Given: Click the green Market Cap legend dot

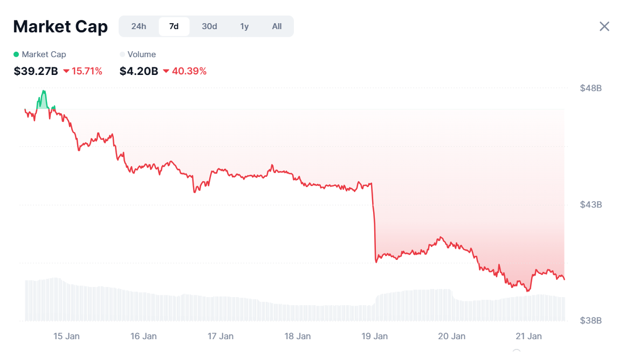Looking at the screenshot, I should 16,54.
